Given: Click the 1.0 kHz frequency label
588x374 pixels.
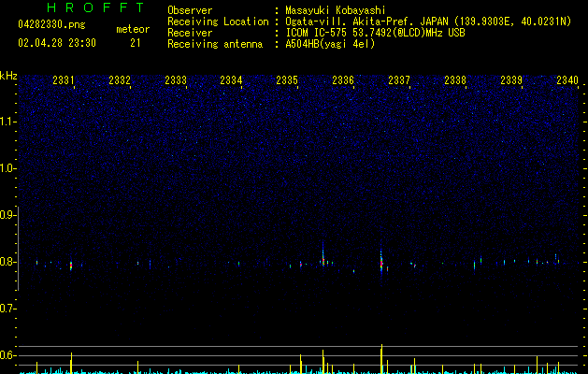Looking at the screenshot, I should tap(7, 168).
